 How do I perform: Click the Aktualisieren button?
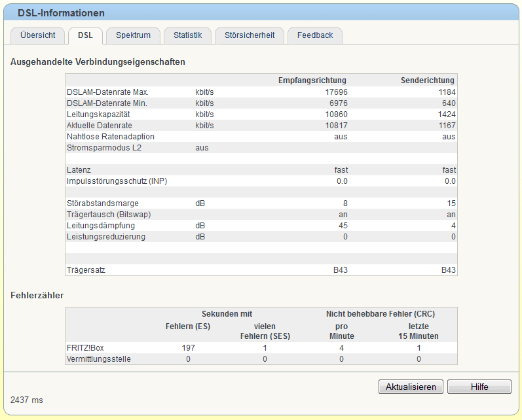click(x=411, y=387)
